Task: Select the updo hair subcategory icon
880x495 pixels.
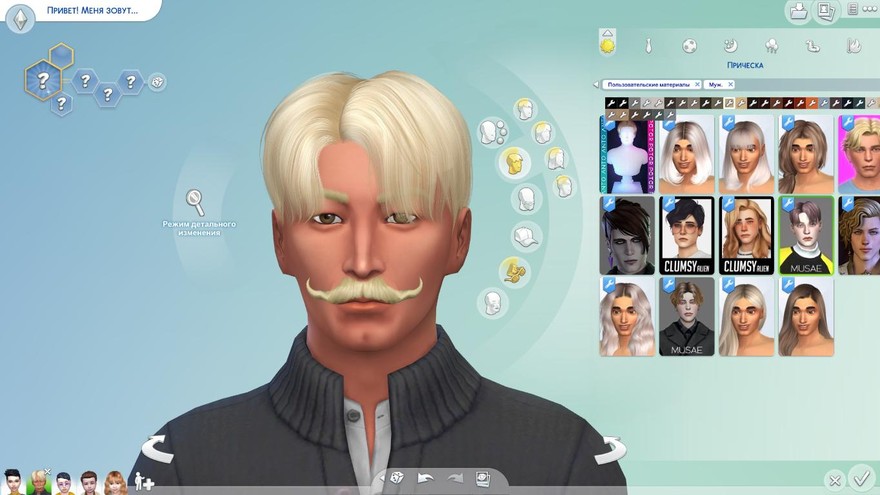Action: click(563, 185)
